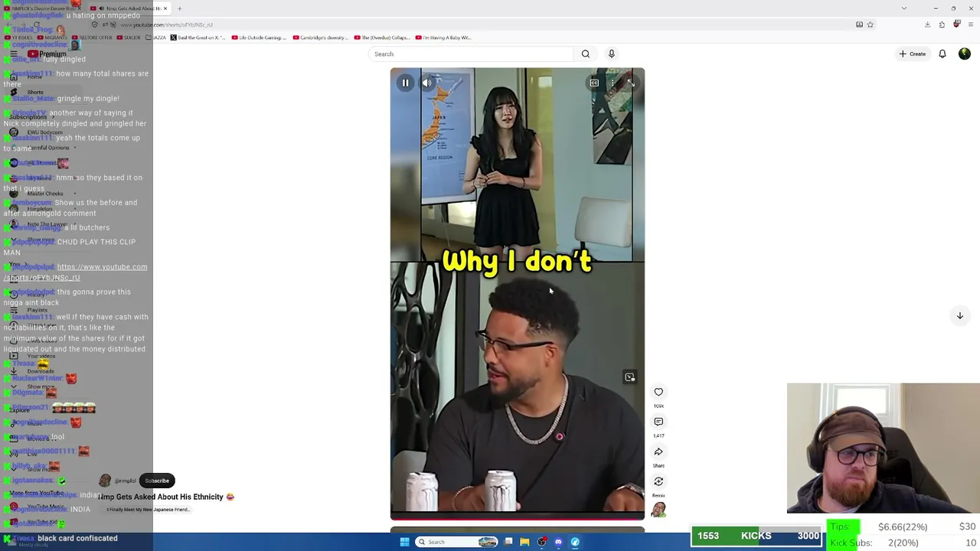The width and height of the screenshot is (980, 551).
Task: Open the comments for this Short
Action: coord(658,422)
